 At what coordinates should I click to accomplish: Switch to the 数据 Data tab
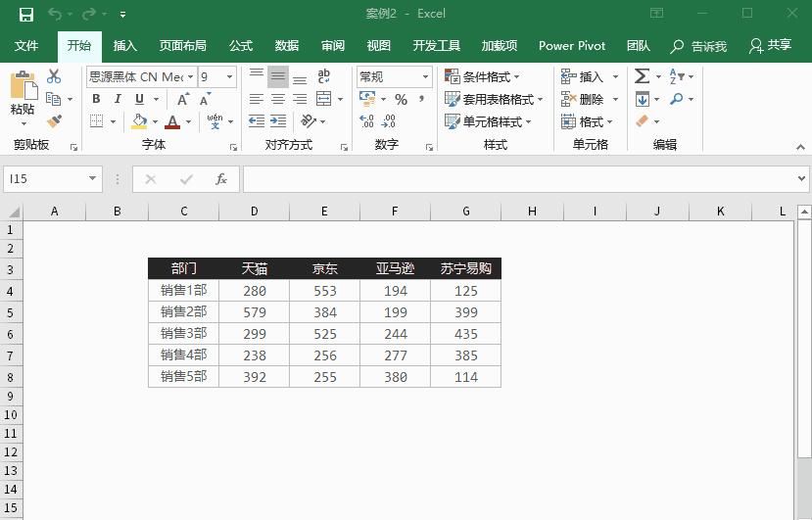(x=286, y=46)
